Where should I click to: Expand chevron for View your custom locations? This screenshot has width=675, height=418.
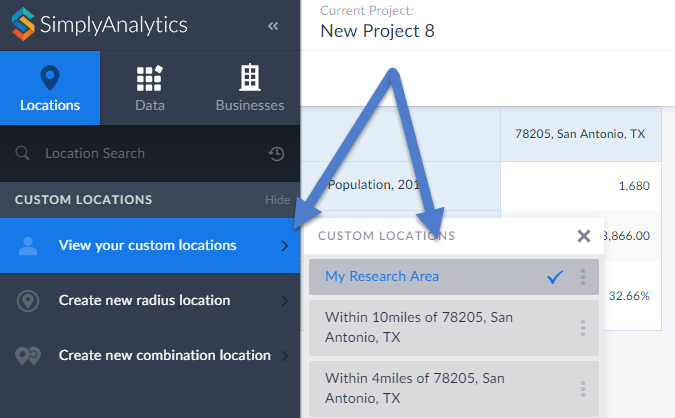pyautogui.click(x=285, y=246)
